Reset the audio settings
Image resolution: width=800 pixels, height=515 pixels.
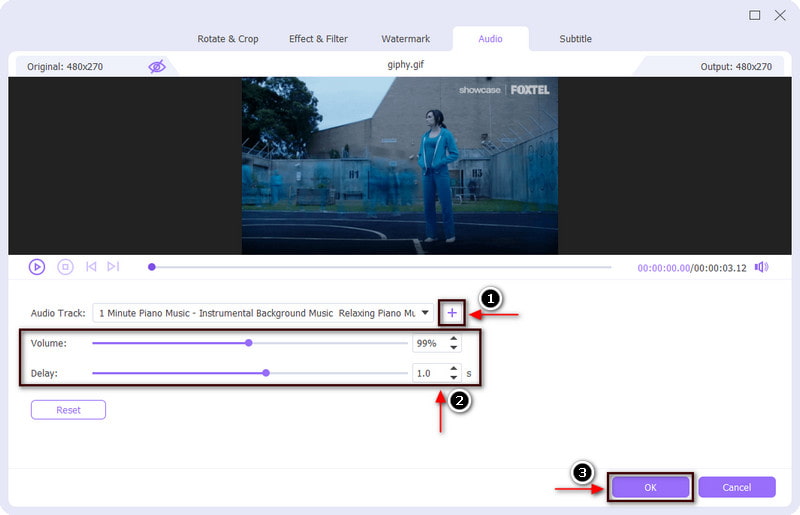pos(68,410)
